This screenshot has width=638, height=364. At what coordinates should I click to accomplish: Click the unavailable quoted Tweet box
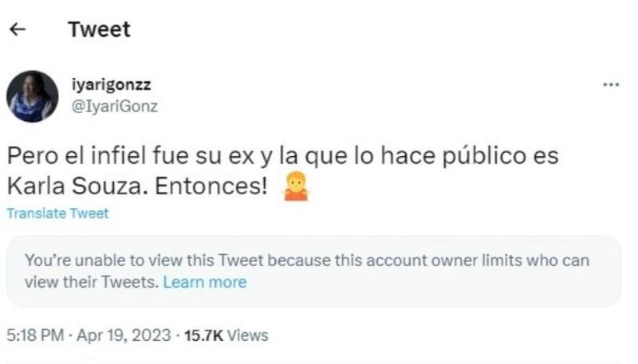(x=313, y=271)
